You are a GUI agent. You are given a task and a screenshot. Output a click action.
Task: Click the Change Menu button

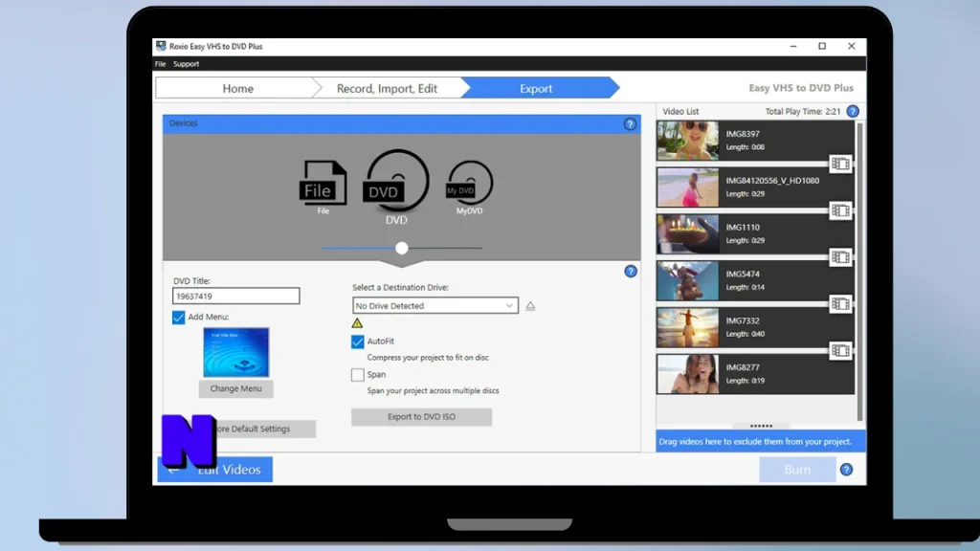pos(235,388)
